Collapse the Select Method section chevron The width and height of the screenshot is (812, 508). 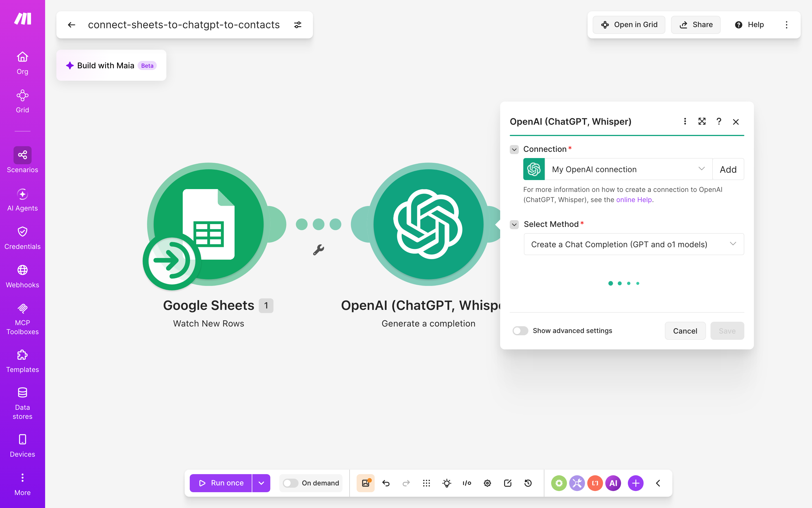pos(514,224)
